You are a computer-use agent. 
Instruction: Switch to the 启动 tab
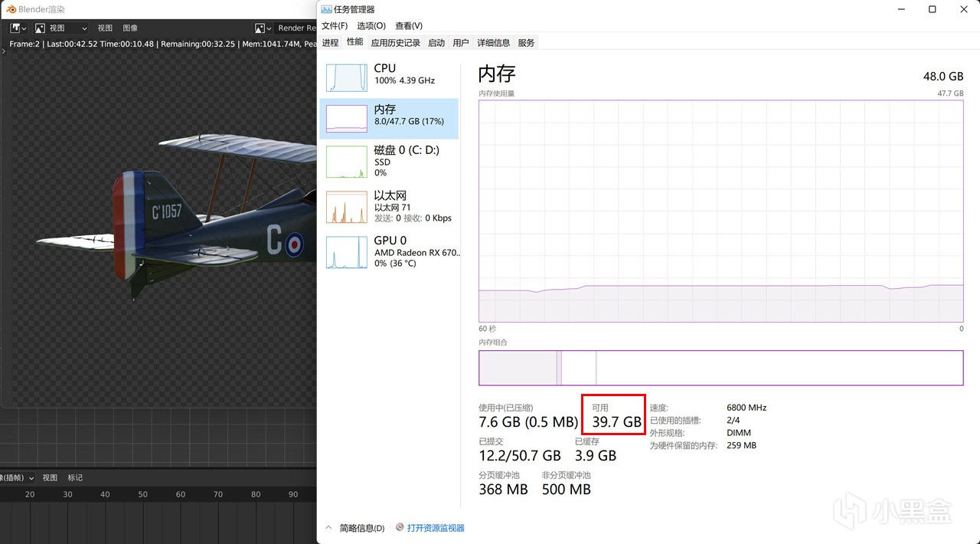(436, 43)
